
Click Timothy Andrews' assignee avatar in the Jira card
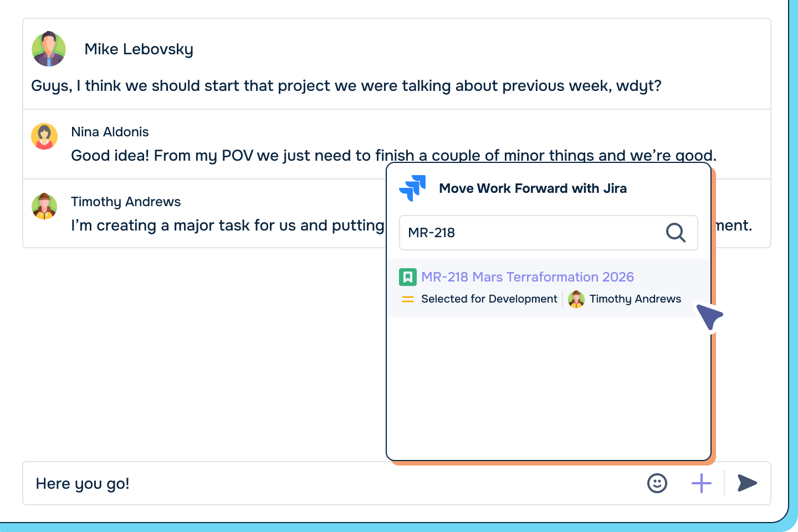576,299
